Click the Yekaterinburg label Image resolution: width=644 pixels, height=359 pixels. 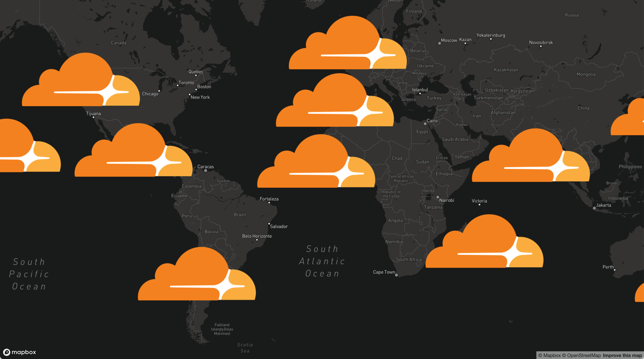coord(491,35)
